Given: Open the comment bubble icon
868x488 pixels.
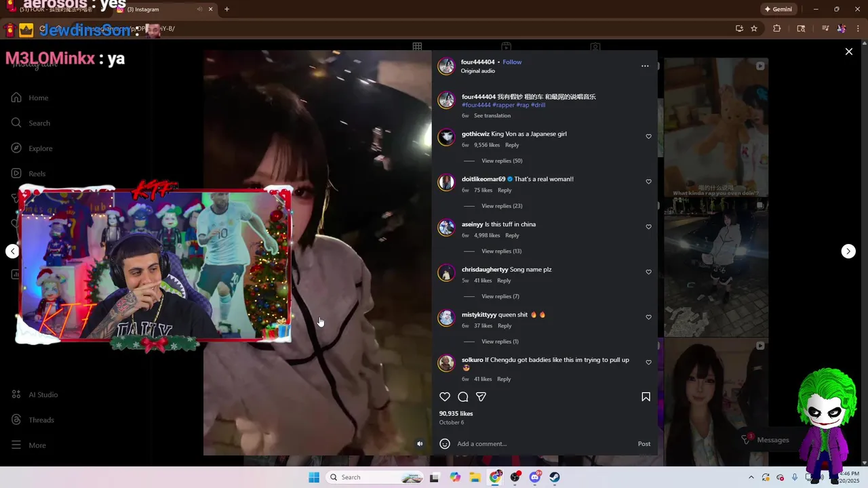Looking at the screenshot, I should [x=463, y=397].
